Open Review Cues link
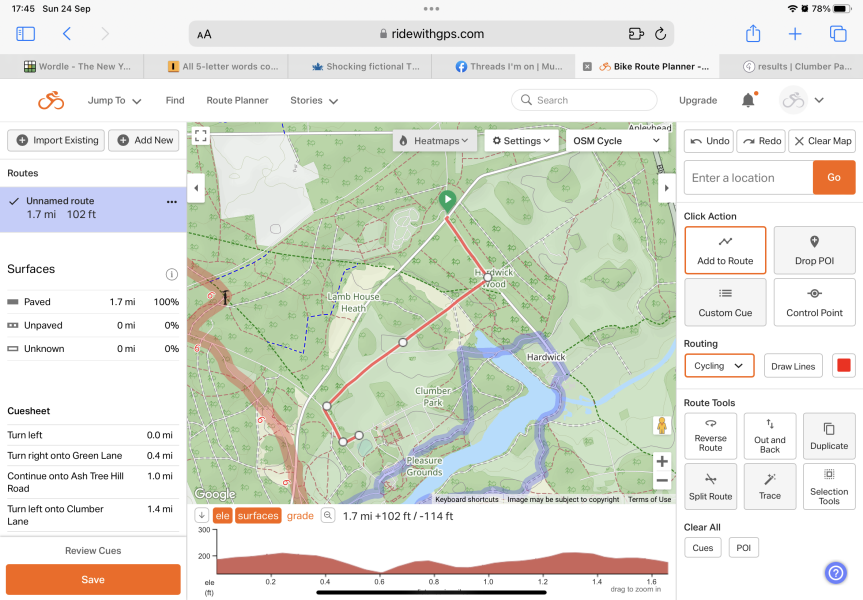Image resolution: width=863 pixels, height=600 pixels. click(93, 550)
